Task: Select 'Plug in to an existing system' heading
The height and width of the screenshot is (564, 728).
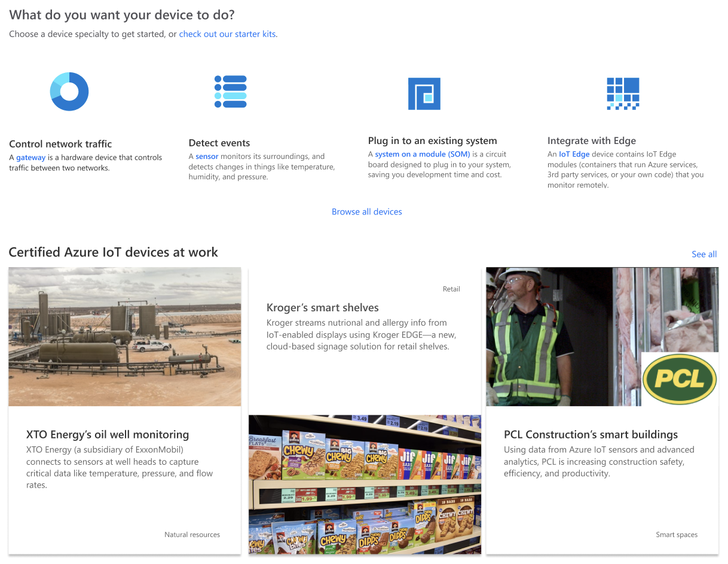Action: (433, 141)
